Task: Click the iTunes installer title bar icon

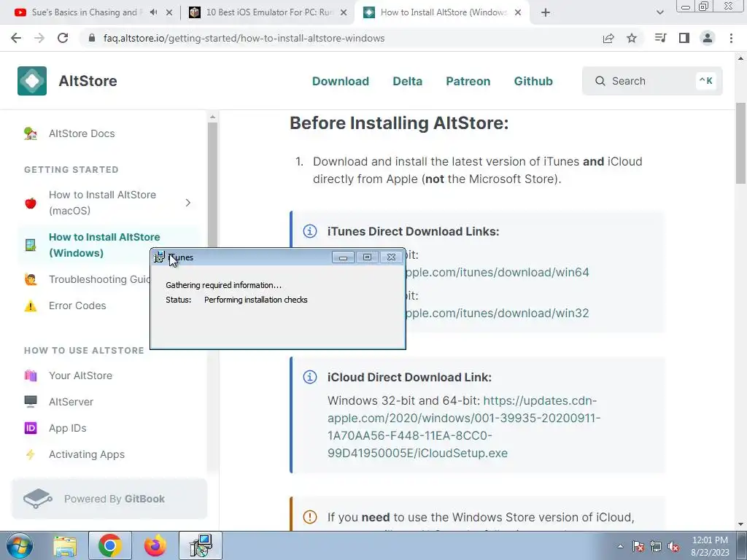Action: click(160, 257)
